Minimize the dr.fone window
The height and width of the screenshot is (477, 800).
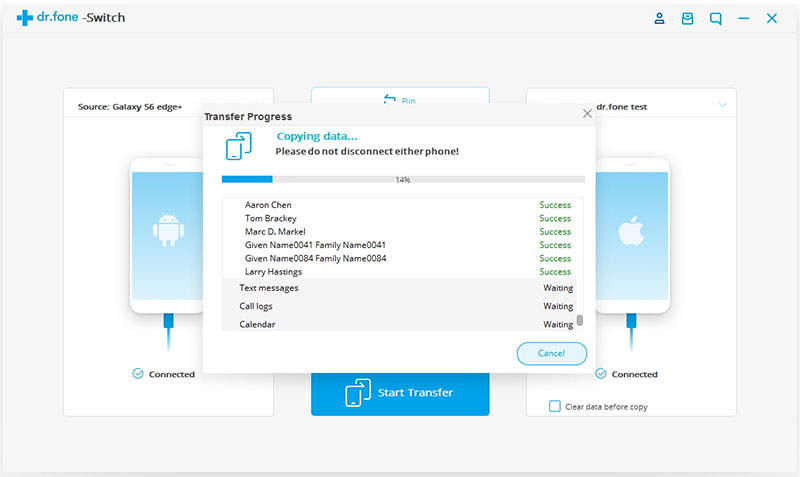click(x=743, y=19)
